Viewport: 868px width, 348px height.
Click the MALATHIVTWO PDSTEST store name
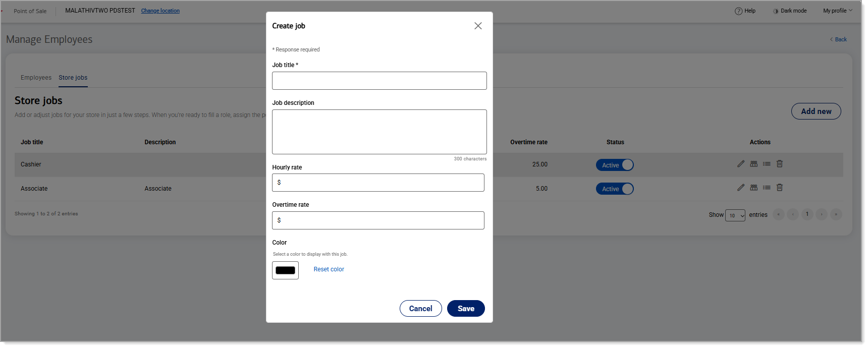coord(100,11)
